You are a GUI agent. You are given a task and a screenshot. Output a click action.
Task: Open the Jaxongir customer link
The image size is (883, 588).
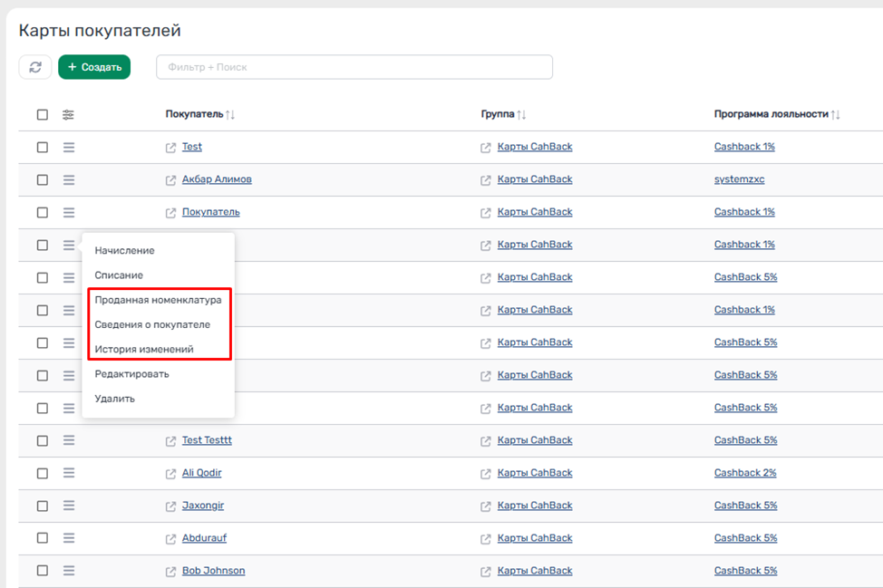[203, 506]
